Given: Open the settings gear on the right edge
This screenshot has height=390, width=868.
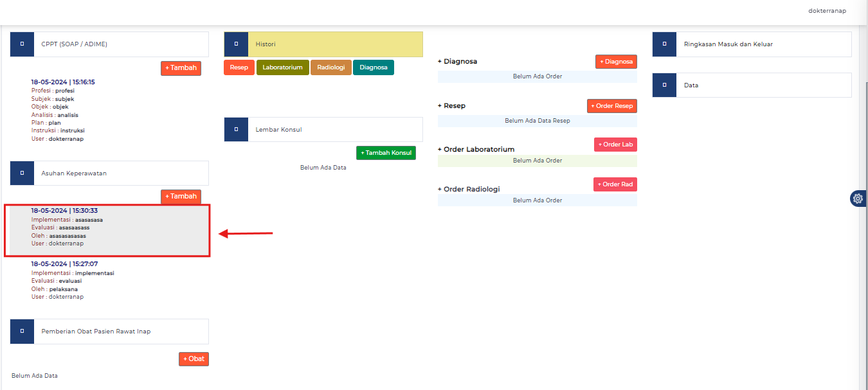Looking at the screenshot, I should (858, 199).
